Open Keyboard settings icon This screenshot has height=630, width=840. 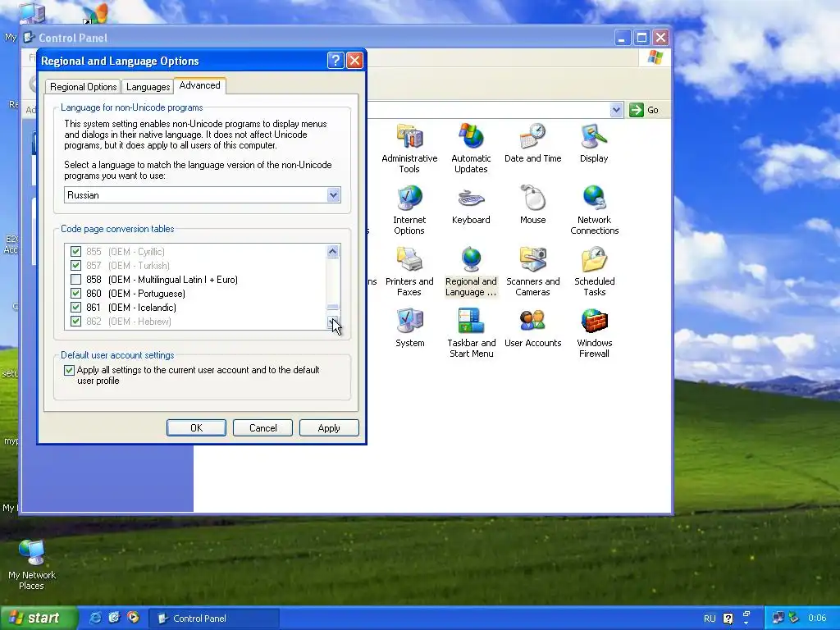[471, 199]
